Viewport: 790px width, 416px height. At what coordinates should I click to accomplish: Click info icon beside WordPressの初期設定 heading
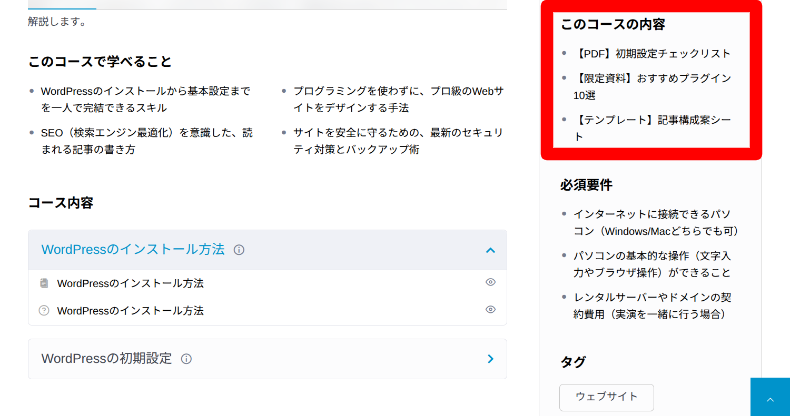click(186, 359)
